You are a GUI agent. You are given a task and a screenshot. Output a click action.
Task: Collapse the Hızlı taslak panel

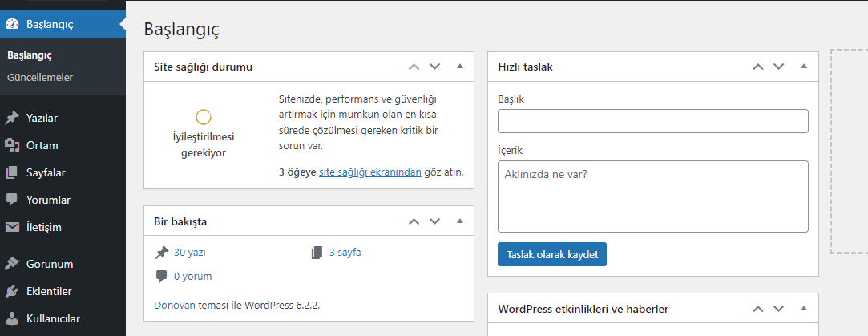tap(804, 67)
